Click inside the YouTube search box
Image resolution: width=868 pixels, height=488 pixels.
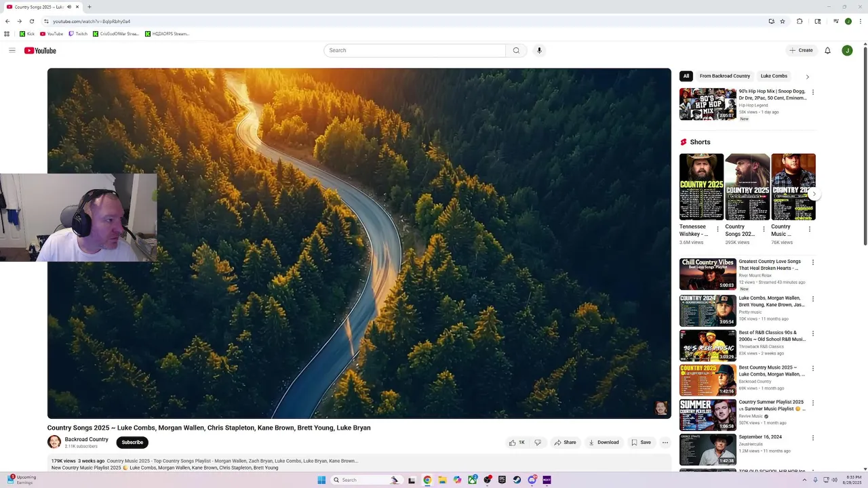(x=414, y=50)
